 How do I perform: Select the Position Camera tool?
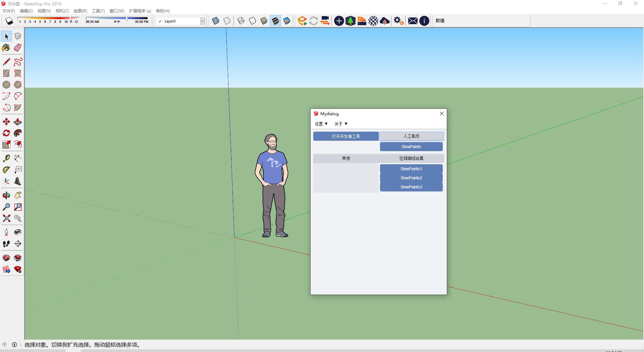[6, 232]
